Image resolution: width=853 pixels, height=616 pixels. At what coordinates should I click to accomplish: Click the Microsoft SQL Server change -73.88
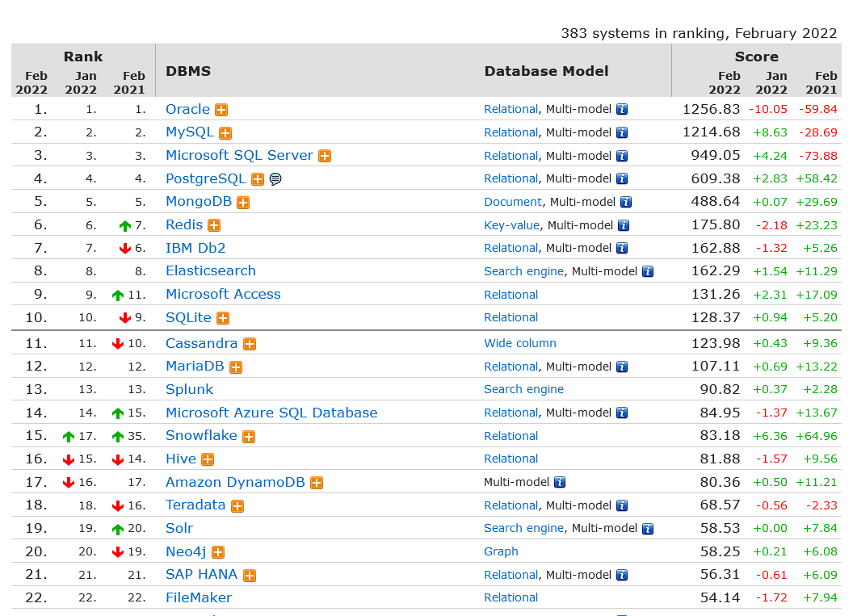pyautogui.click(x=818, y=156)
